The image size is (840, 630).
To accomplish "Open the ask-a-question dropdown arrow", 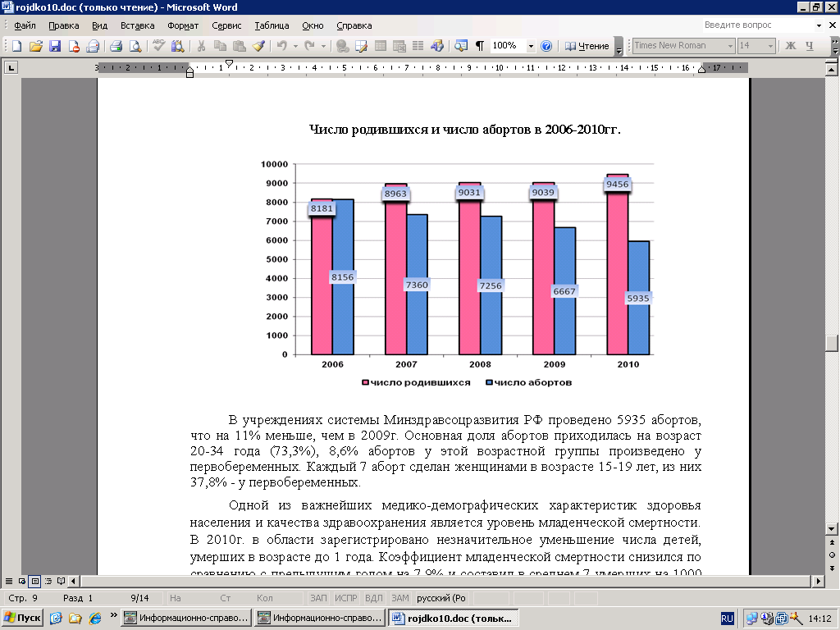I will point(819,25).
